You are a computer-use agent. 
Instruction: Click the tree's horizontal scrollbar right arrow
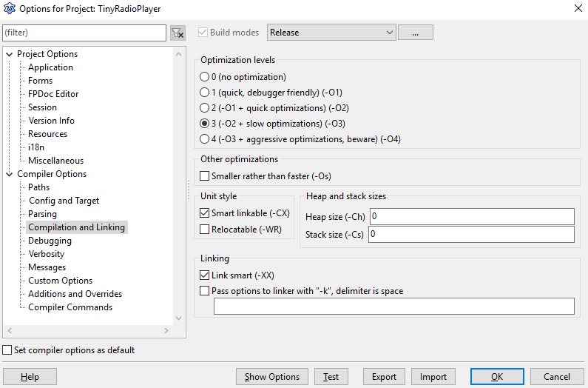tap(166, 331)
